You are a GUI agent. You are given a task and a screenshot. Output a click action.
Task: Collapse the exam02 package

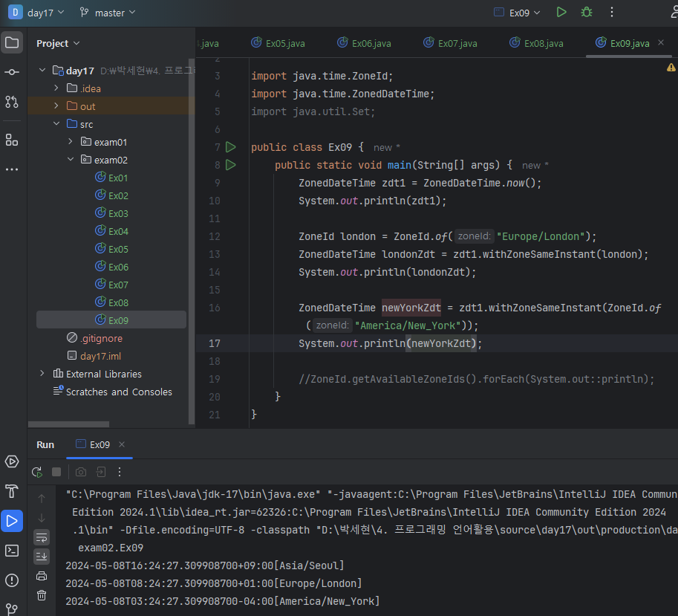tap(71, 160)
